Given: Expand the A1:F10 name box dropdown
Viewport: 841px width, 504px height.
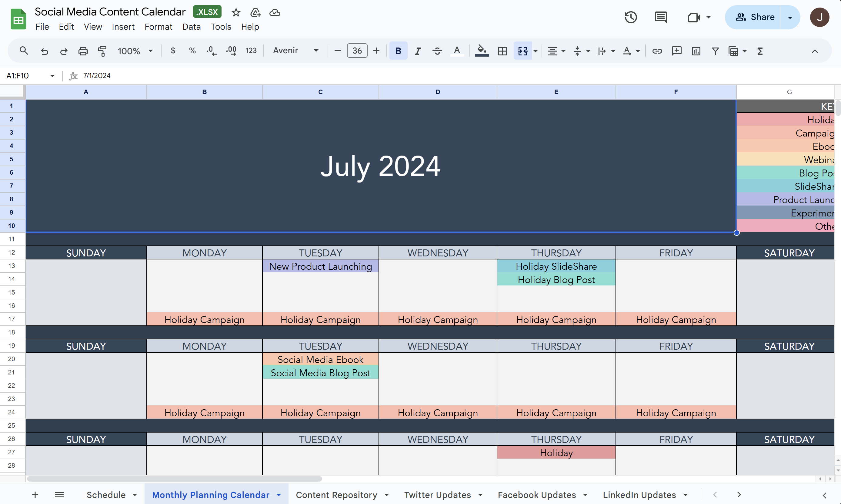Looking at the screenshot, I should coord(52,75).
